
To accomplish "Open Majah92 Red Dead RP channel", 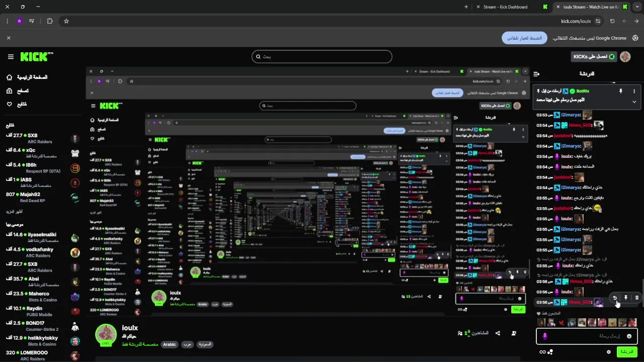I will (x=42, y=197).
